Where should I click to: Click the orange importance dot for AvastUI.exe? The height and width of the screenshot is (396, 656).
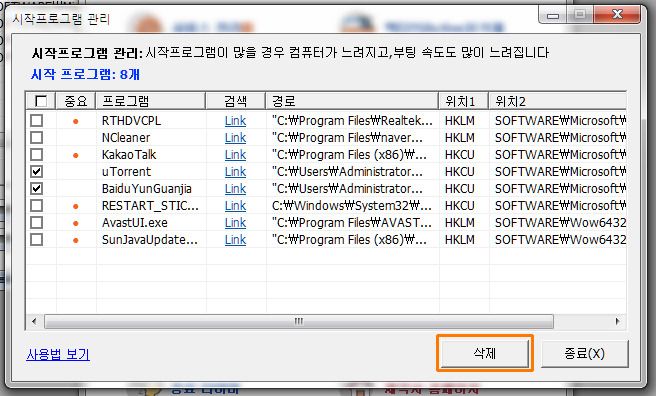[76, 224]
